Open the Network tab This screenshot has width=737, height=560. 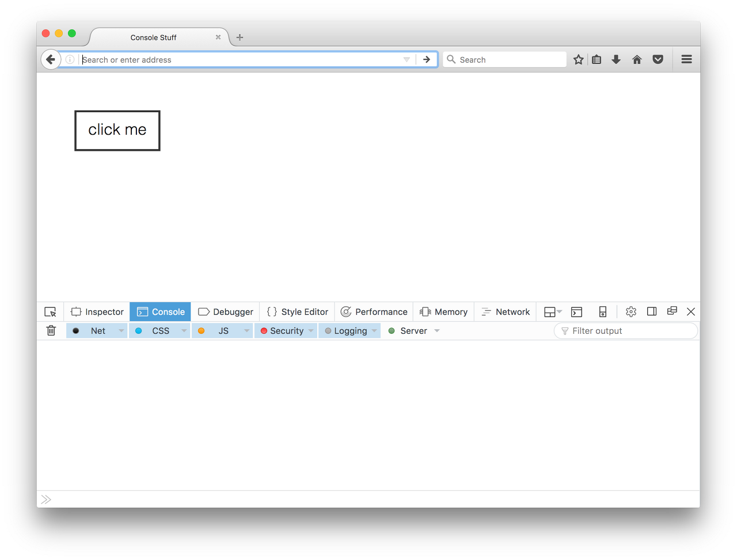[x=506, y=312]
